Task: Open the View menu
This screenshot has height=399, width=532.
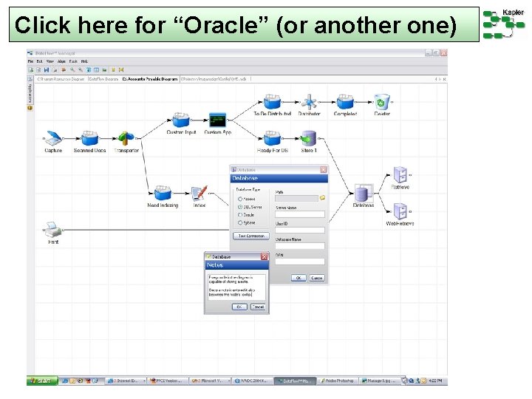Action: [x=50, y=61]
